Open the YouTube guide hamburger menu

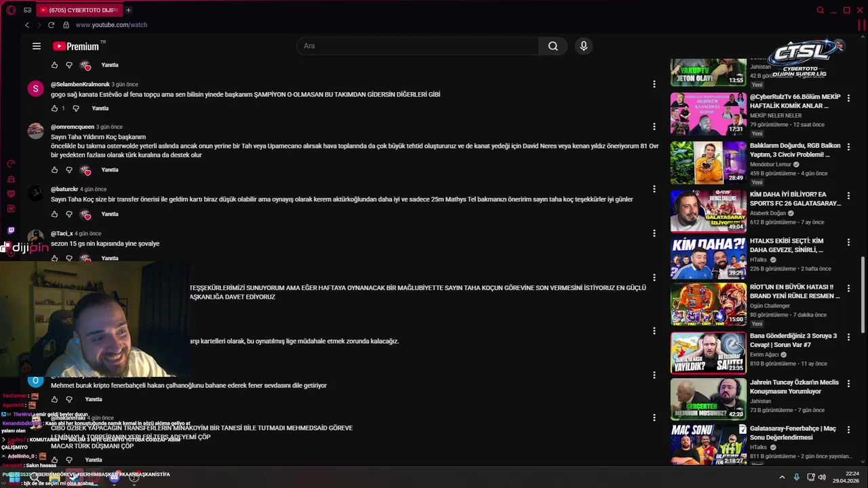pos(37,46)
